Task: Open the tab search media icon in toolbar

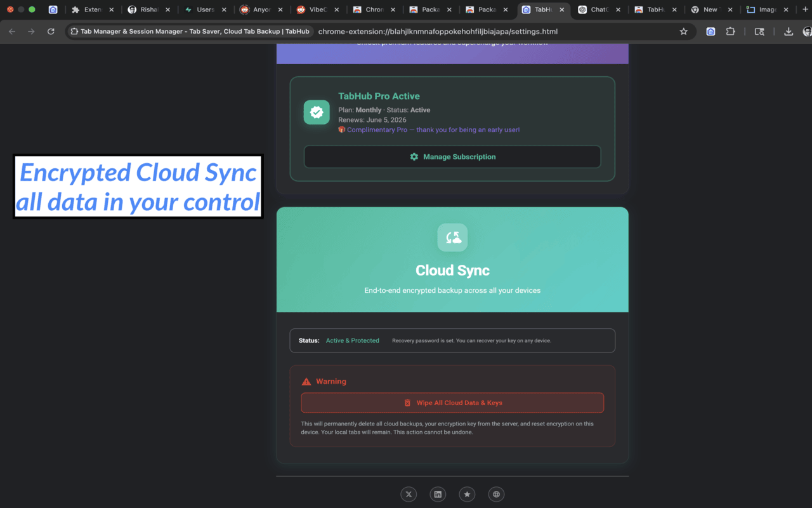Action: [x=759, y=31]
